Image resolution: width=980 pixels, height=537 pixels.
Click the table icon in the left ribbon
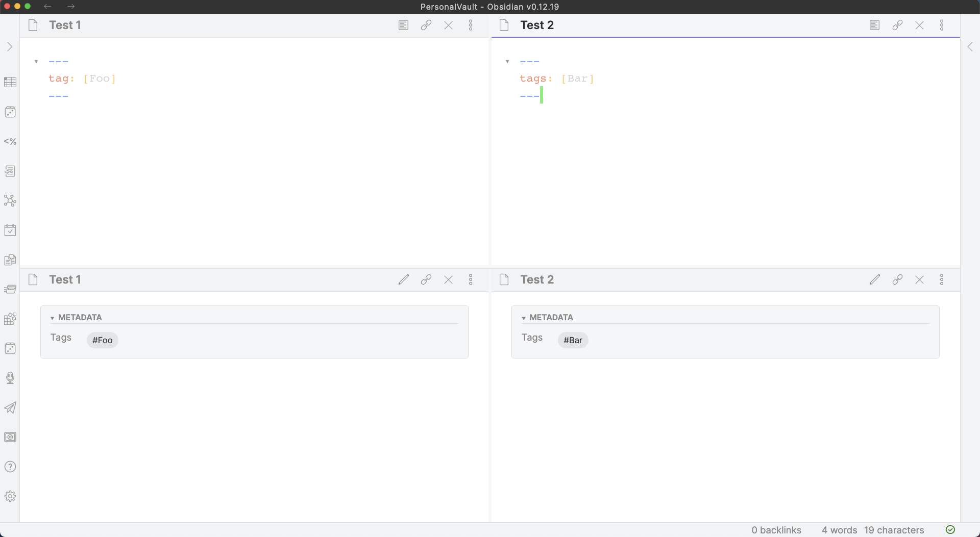pos(10,82)
